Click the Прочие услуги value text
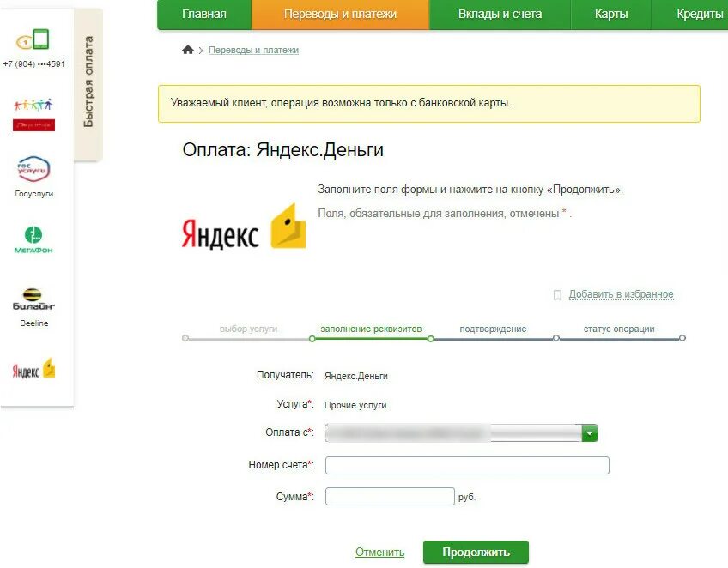Image resolution: width=728 pixels, height=568 pixels. point(355,405)
